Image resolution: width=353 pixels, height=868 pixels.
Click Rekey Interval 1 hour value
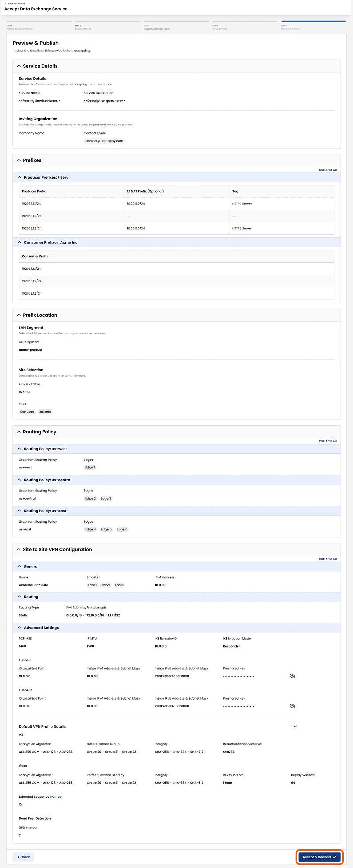[227, 783]
